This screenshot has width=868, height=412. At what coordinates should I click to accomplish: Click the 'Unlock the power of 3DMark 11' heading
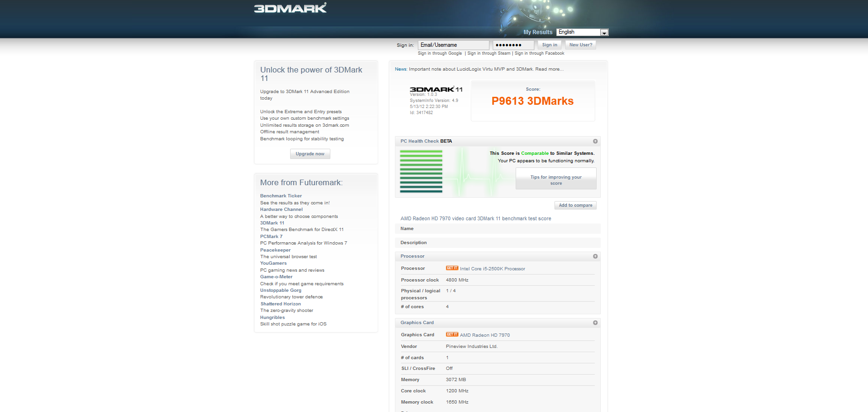(311, 74)
